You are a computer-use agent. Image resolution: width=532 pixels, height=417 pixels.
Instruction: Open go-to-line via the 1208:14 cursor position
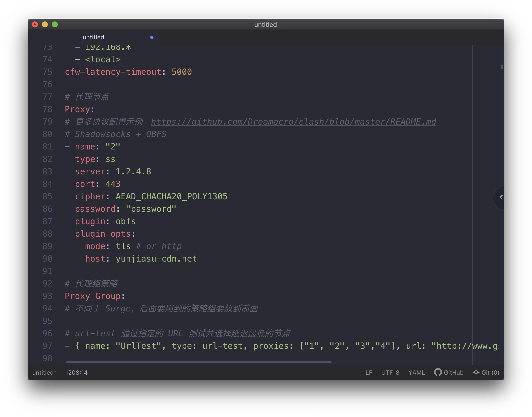(76, 372)
